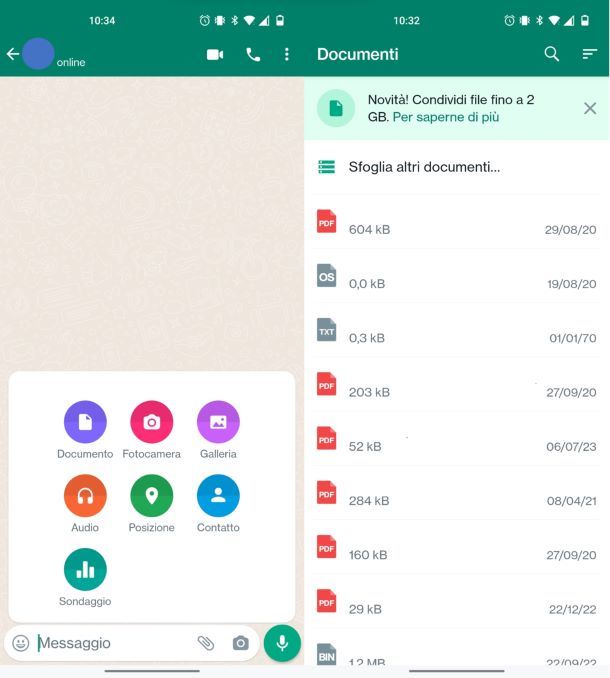The height and width of the screenshot is (678, 610).
Task: Open the emoji picker
Action: click(x=21, y=643)
